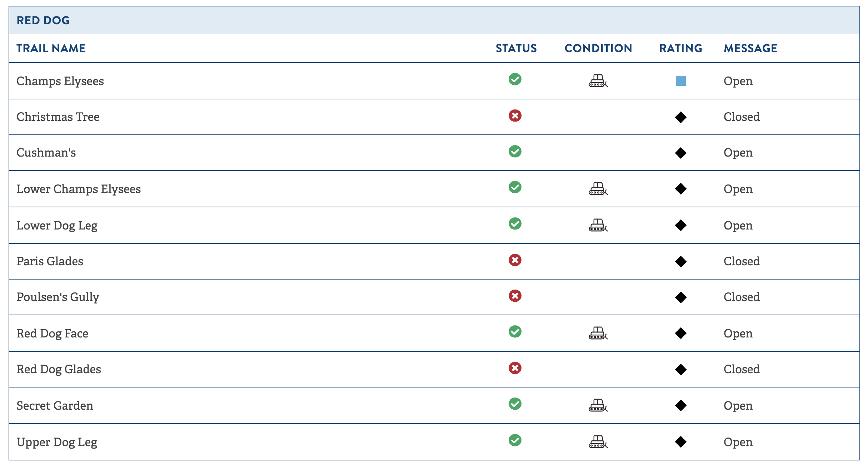Click the RED DOG section header
The width and height of the screenshot is (868, 474).
pos(43,20)
